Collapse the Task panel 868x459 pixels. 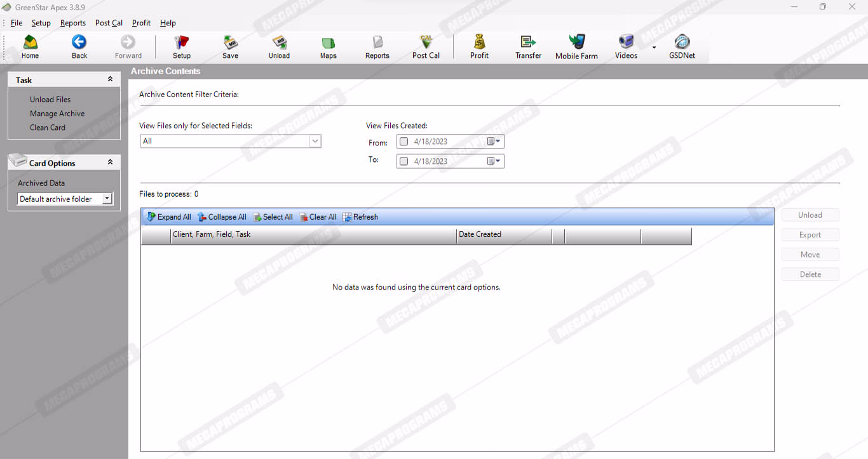click(110, 79)
